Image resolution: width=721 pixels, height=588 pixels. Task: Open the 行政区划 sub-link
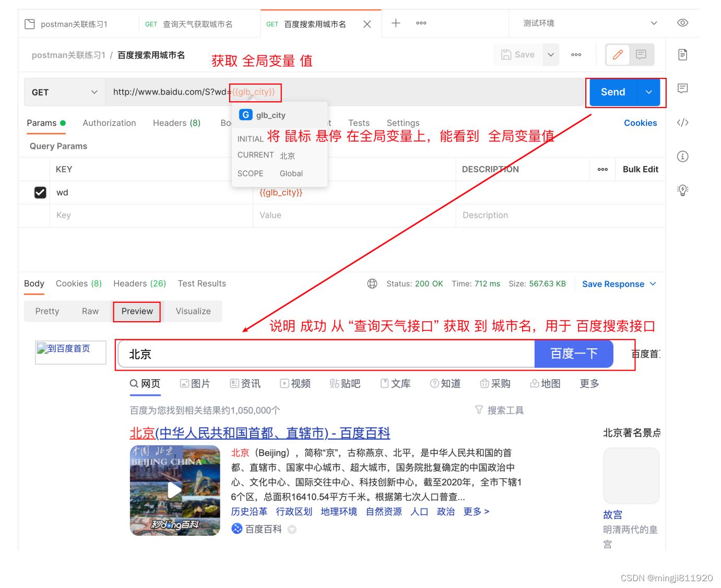click(x=294, y=511)
